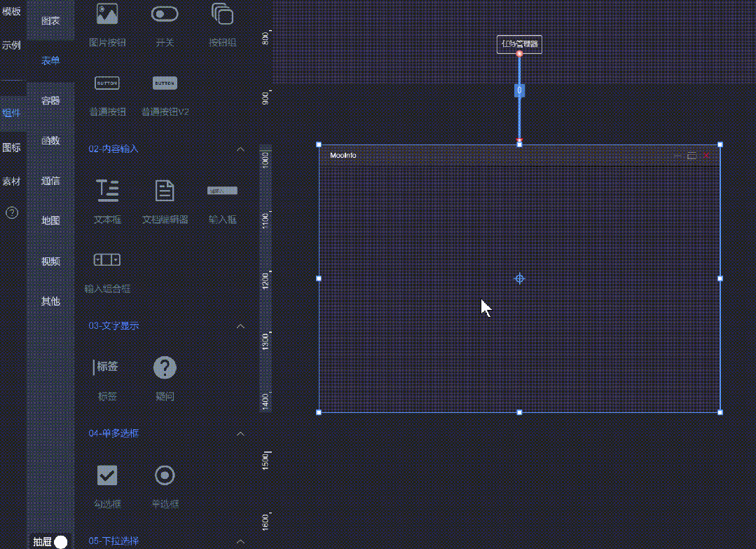Click the right-middle handle of MooInfo window
This screenshot has width=756, height=549.
[x=720, y=278]
